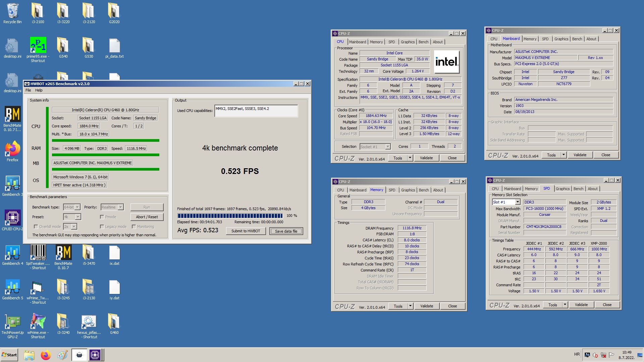This screenshot has width=644, height=362.
Task: Expand Tools arrow in CPU-Z Mainboard window
Action: click(x=563, y=155)
